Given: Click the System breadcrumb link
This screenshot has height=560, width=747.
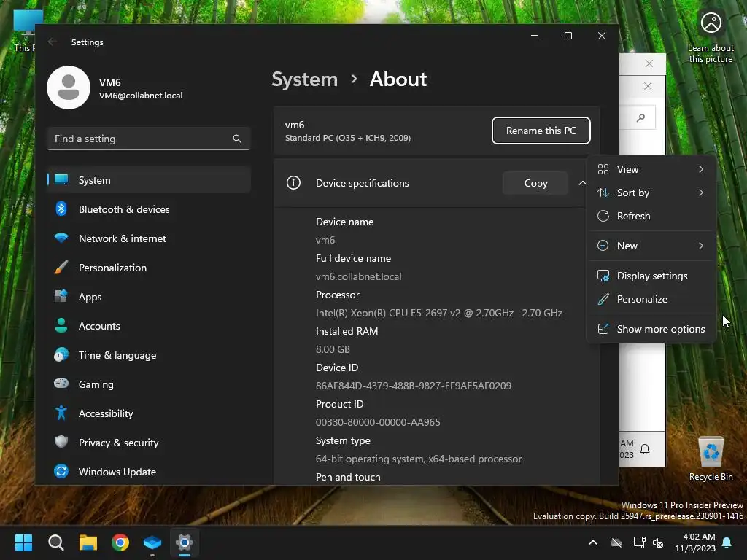Looking at the screenshot, I should coord(304,79).
